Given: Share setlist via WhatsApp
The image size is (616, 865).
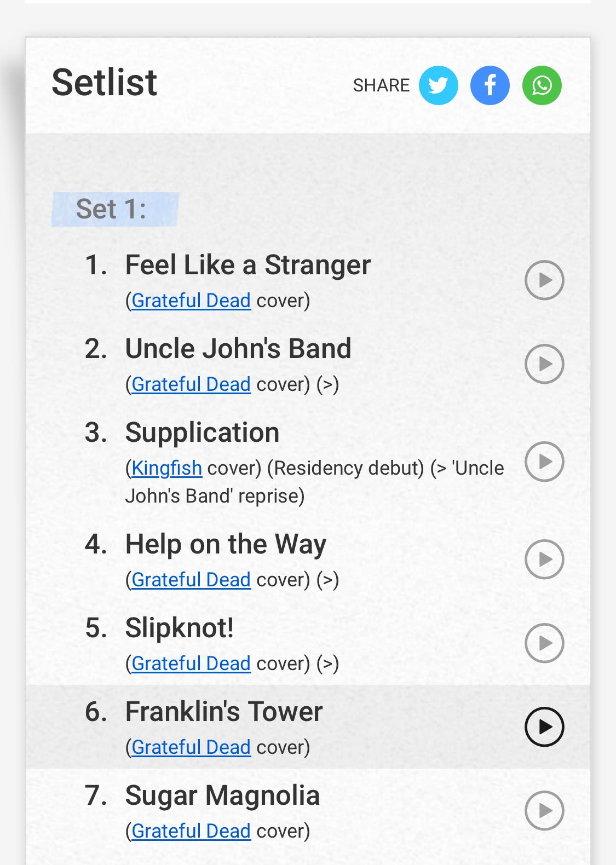Looking at the screenshot, I should point(542,85).
